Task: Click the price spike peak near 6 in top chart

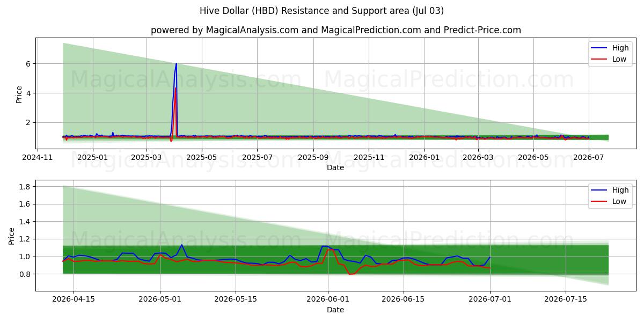Action: click(176, 64)
